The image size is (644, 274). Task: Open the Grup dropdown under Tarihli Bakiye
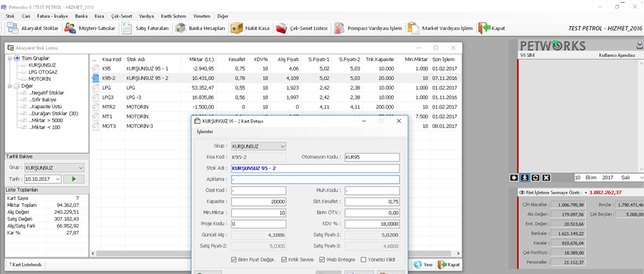click(x=80, y=168)
